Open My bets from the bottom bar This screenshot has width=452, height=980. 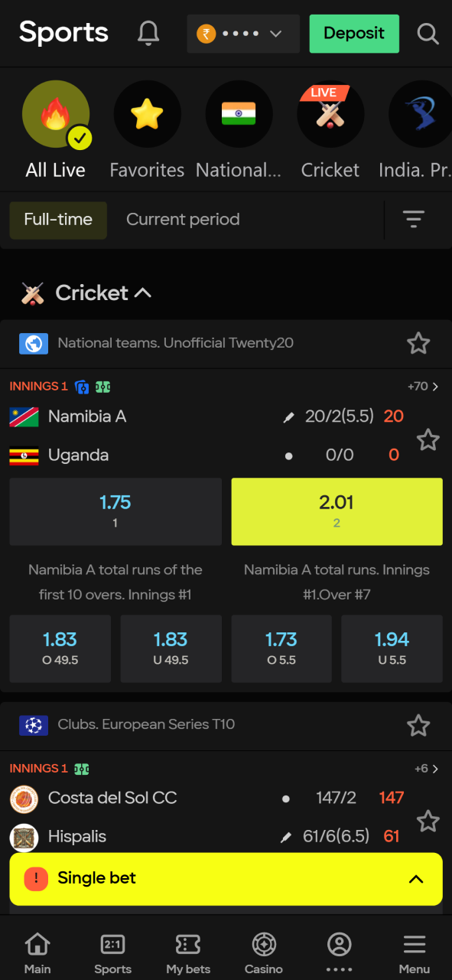click(x=187, y=951)
